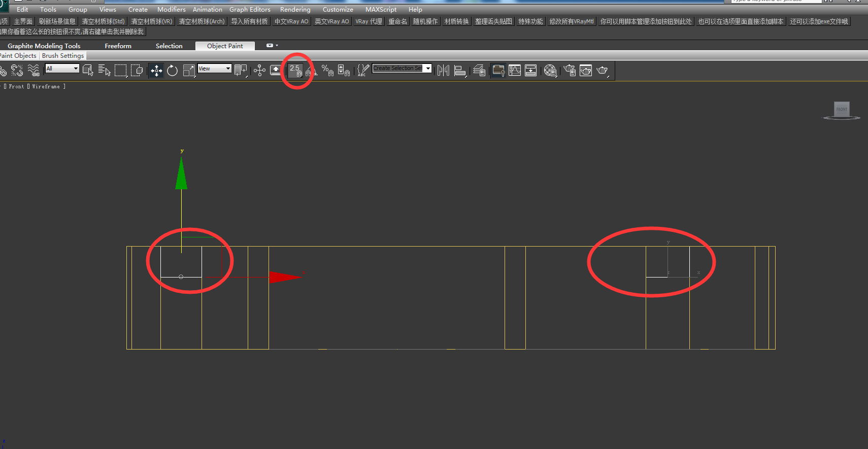This screenshot has width=868, height=449.
Task: Open the Modifiers menu
Action: coord(171,9)
